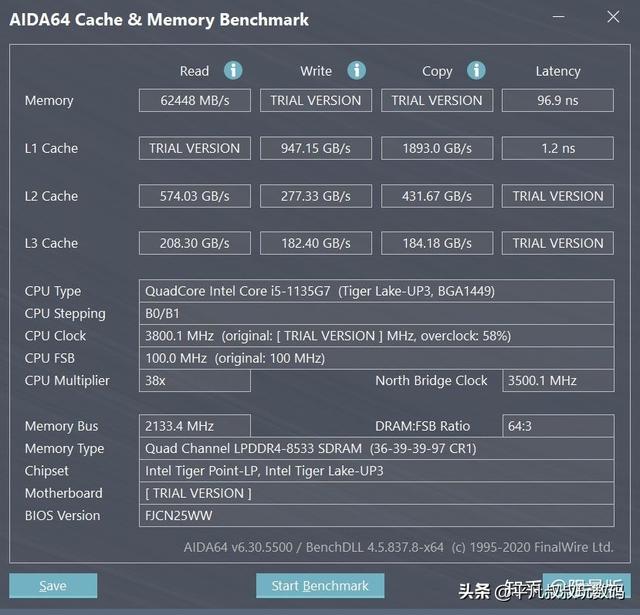640x615 pixels.
Task: Click the Motherboard label
Action: [64, 493]
